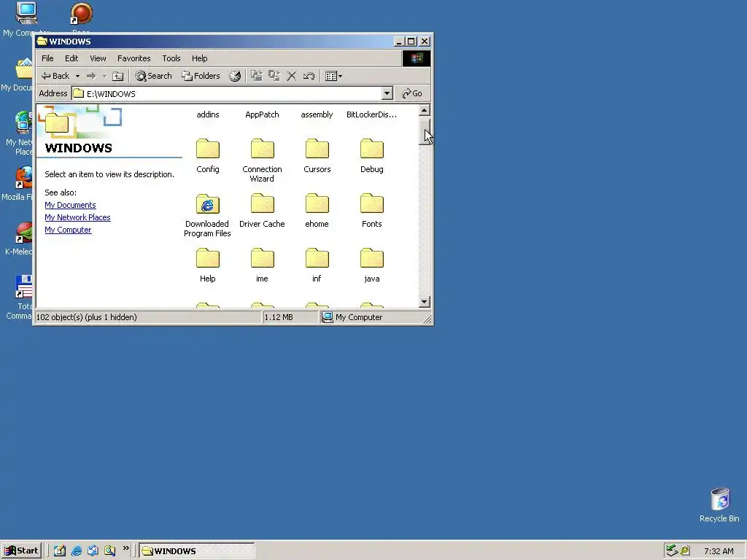The image size is (747, 560).
Task: Click the safely remove hardware tray icon
Action: click(672, 551)
